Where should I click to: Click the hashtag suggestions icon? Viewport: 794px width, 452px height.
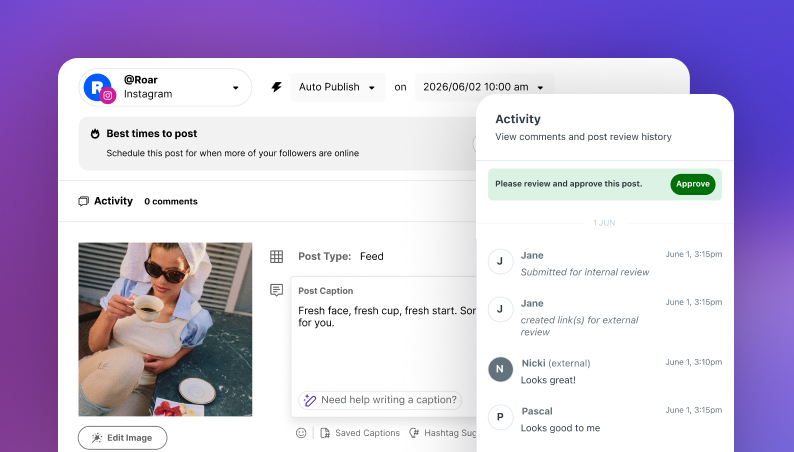coord(414,433)
